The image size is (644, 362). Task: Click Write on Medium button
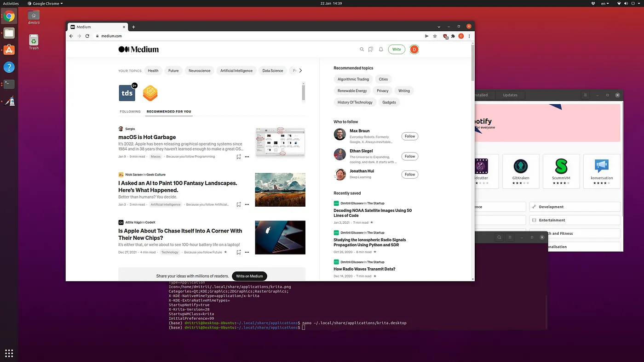(x=250, y=276)
